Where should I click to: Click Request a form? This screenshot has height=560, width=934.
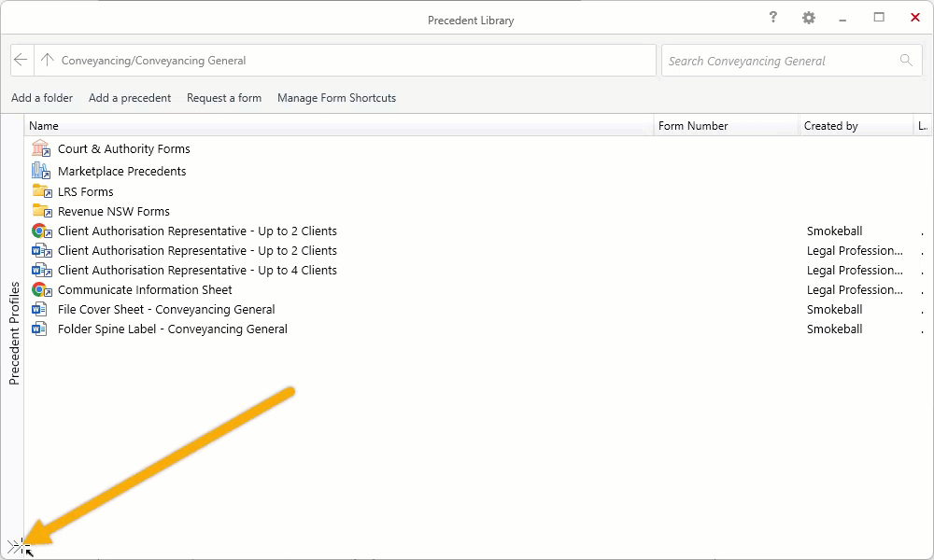tap(224, 98)
